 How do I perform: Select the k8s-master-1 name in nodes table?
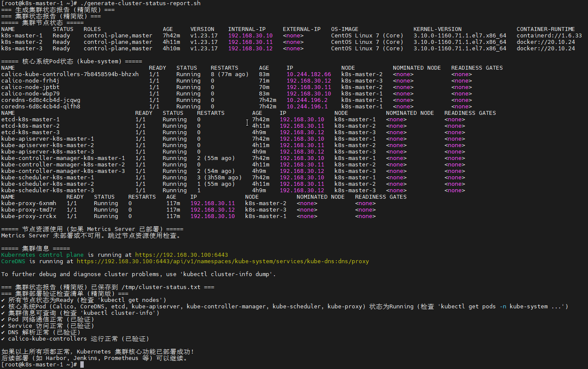click(x=22, y=36)
